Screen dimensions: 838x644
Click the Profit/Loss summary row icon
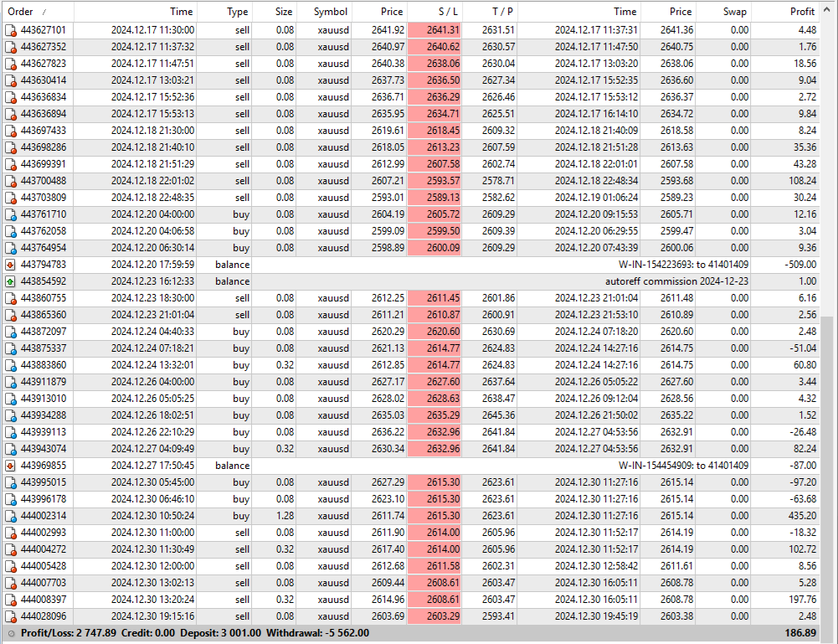pyautogui.click(x=10, y=634)
